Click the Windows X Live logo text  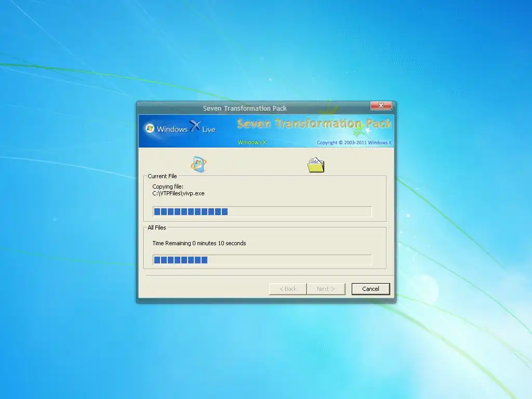(186, 128)
